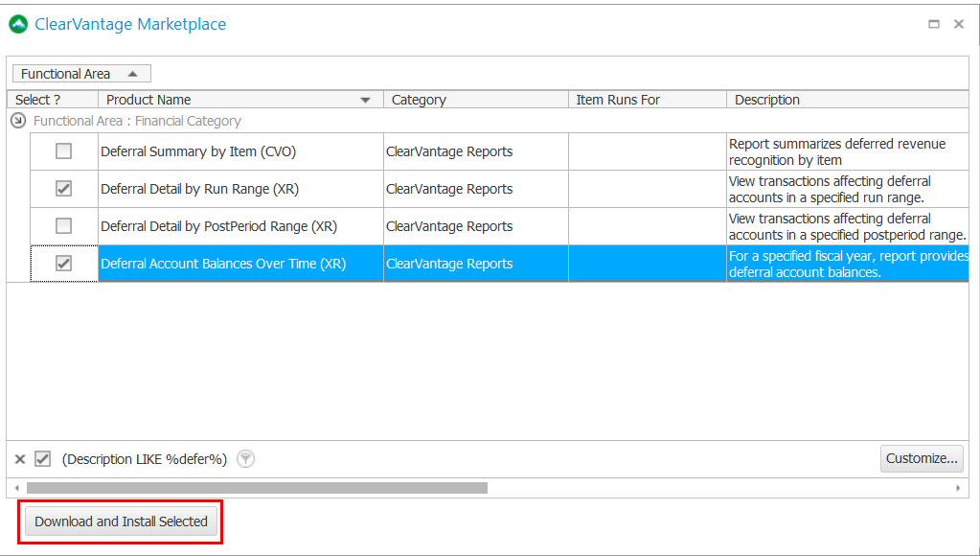Click ClearVantage Reports in Run Range row

(449, 189)
